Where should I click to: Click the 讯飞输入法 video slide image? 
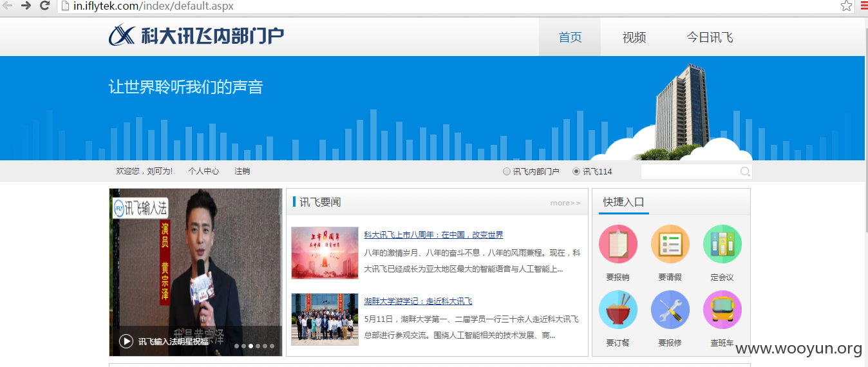pos(196,272)
